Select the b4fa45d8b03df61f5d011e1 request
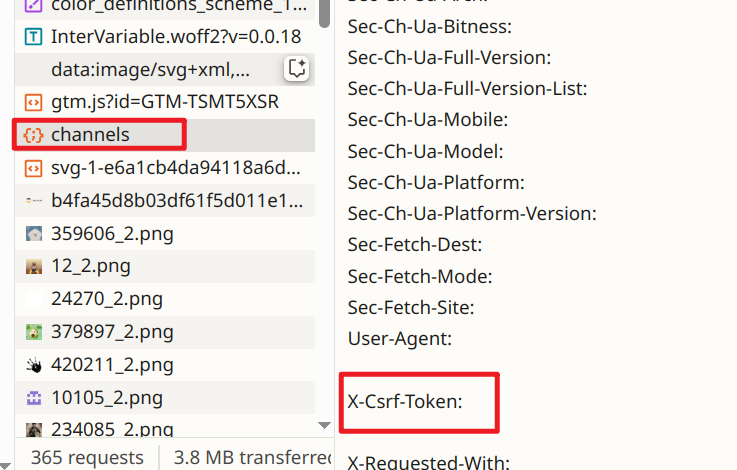Screen dimensions: 737x470 (165, 201)
